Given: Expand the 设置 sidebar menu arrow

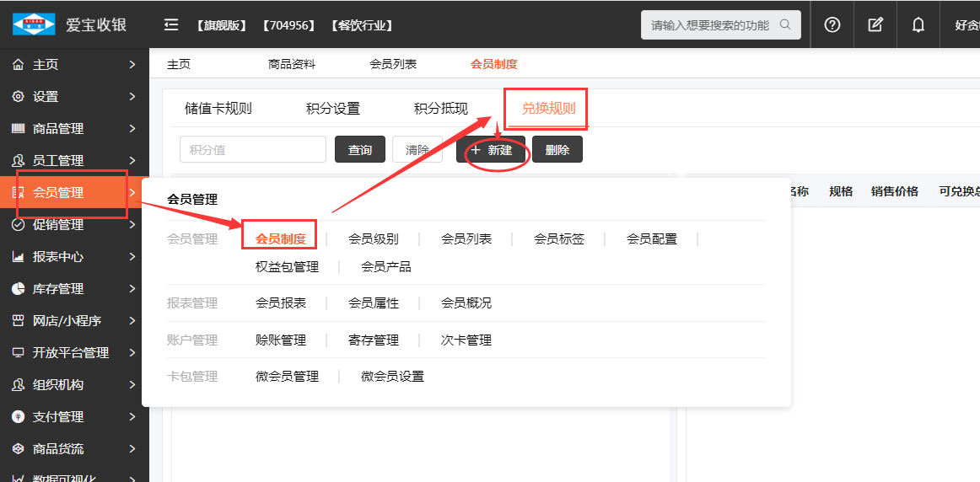Looking at the screenshot, I should coord(132,97).
